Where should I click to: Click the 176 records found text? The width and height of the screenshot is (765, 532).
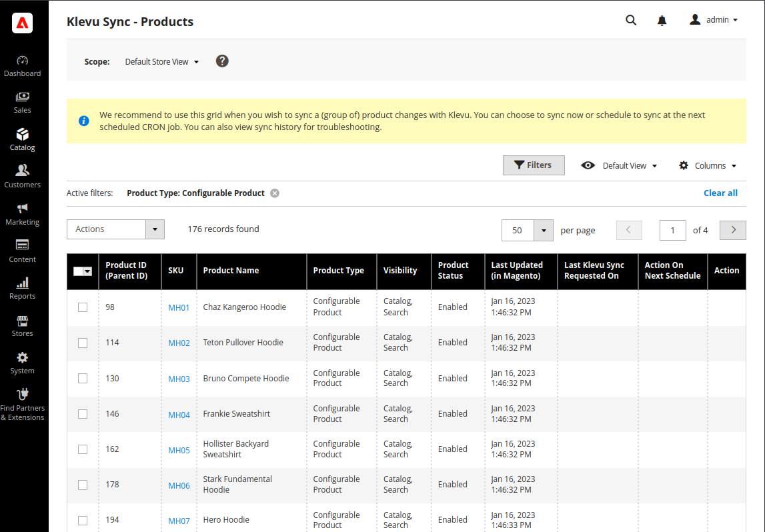(223, 229)
